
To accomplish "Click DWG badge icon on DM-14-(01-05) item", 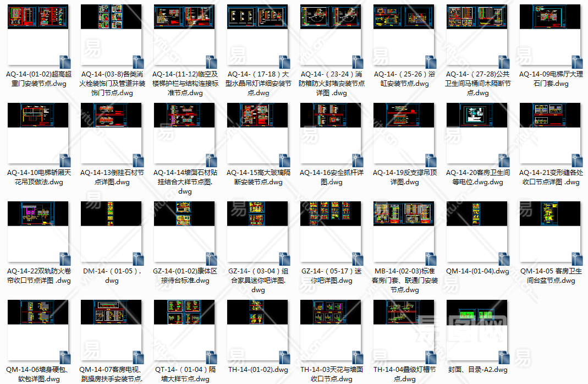I will 139,259.
